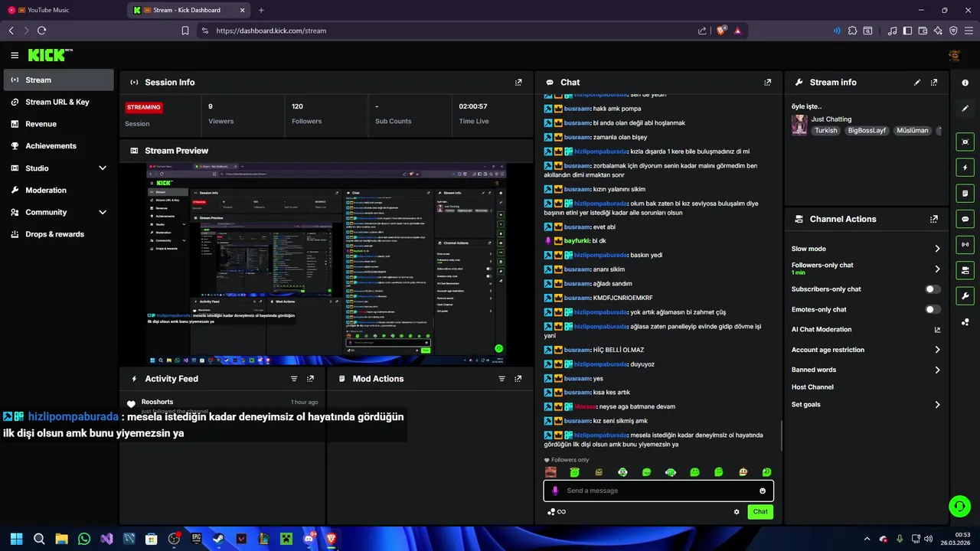The image size is (980, 551).
Task: Open WhatsApp from the taskbar
Action: (84, 539)
